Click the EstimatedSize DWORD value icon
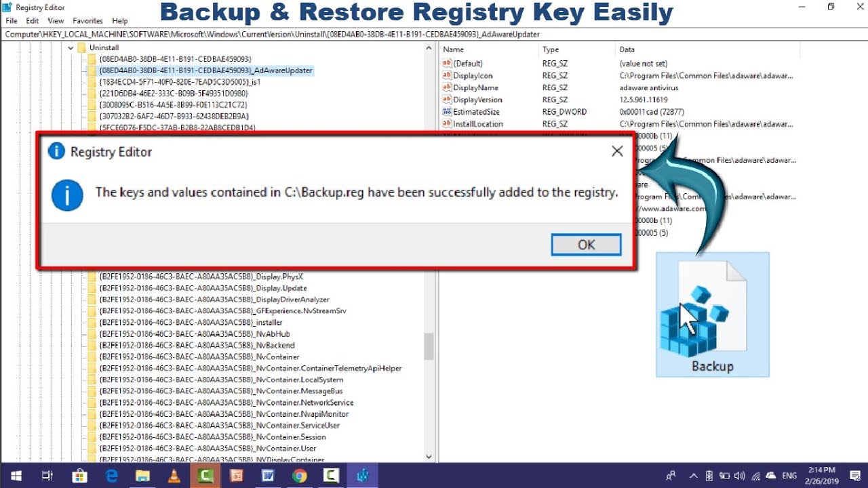 pyautogui.click(x=447, y=112)
